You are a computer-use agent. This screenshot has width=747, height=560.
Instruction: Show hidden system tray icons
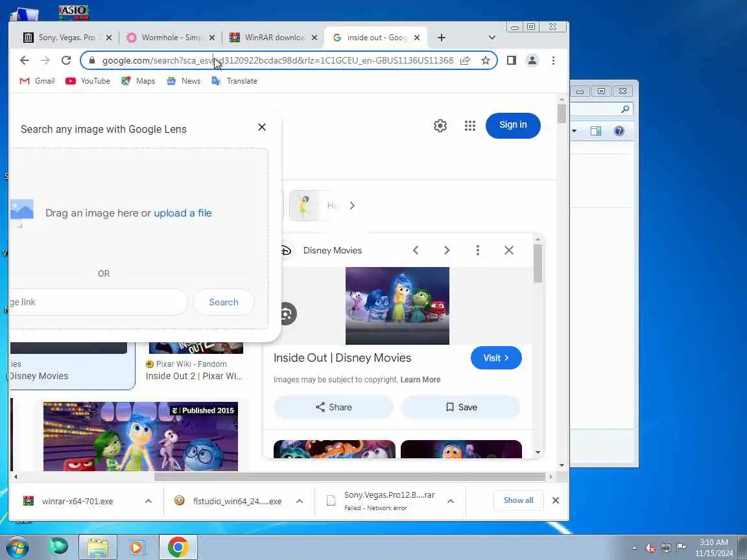click(635, 548)
